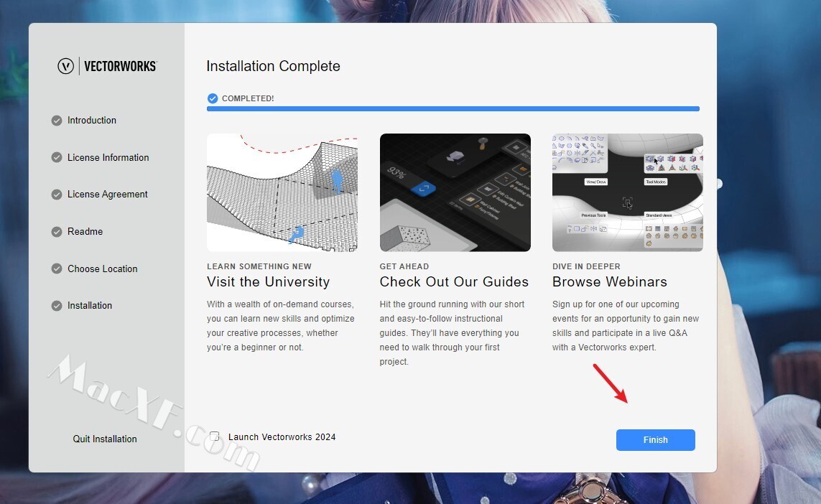The image size is (821, 504).
Task: Click the on-demand courses description paragraph
Action: click(x=281, y=325)
